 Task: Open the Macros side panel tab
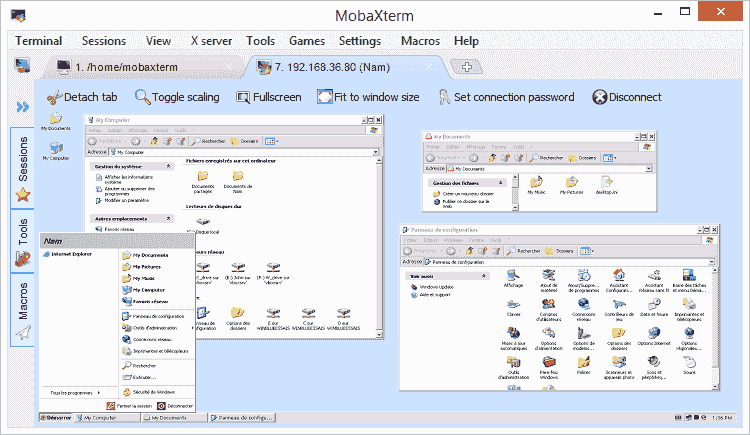click(22, 301)
